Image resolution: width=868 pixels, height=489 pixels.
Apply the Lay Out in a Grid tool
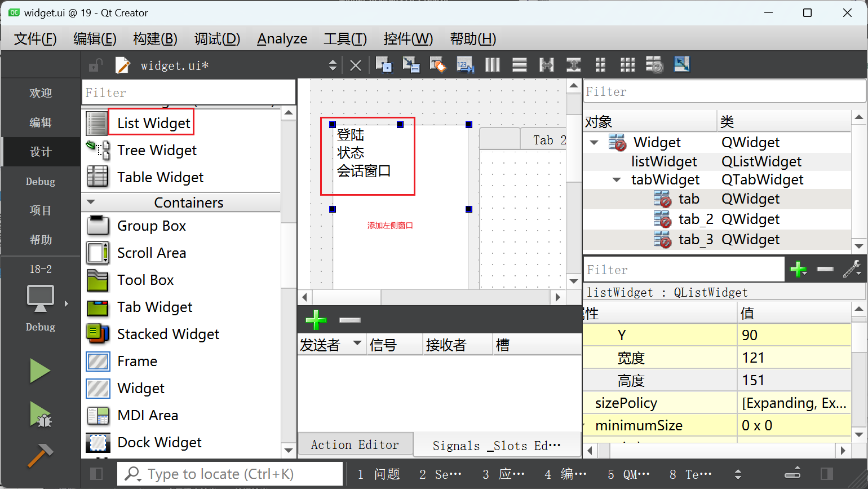click(627, 64)
